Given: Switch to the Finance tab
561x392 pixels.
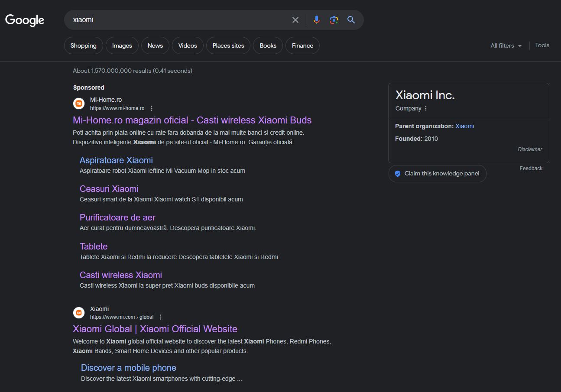Looking at the screenshot, I should pyautogui.click(x=302, y=45).
